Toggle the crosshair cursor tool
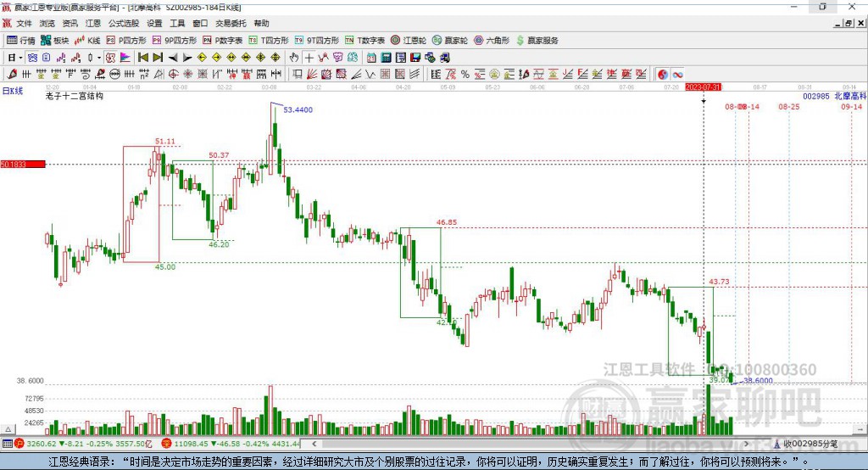The width and height of the screenshot is (868, 470). [309, 58]
